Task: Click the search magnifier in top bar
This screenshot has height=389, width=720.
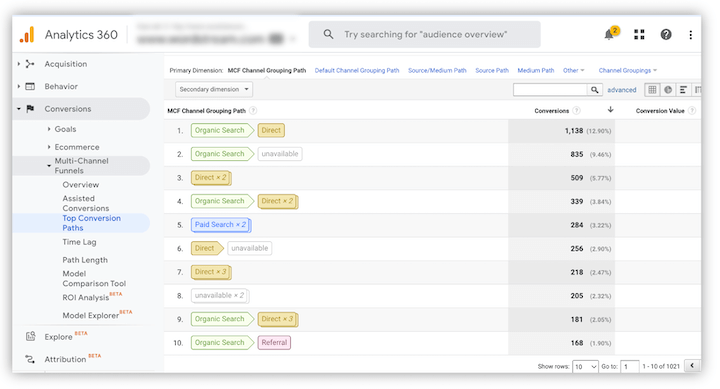Action: coord(328,34)
